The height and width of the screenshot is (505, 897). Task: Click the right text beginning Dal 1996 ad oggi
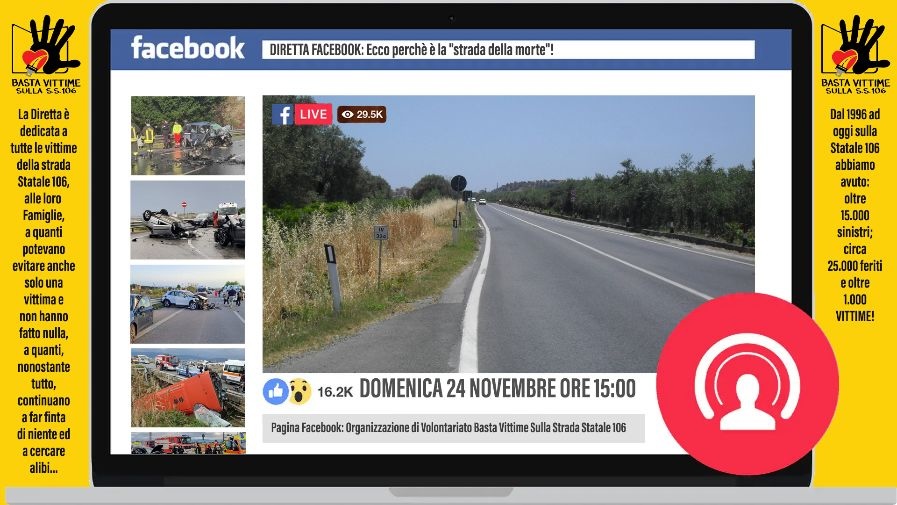pyautogui.click(x=854, y=215)
